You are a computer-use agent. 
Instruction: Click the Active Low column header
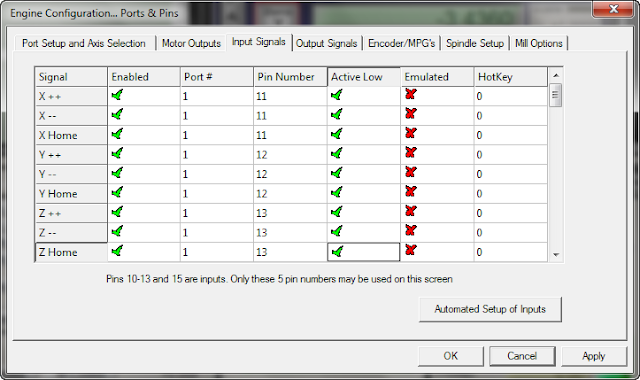click(364, 77)
